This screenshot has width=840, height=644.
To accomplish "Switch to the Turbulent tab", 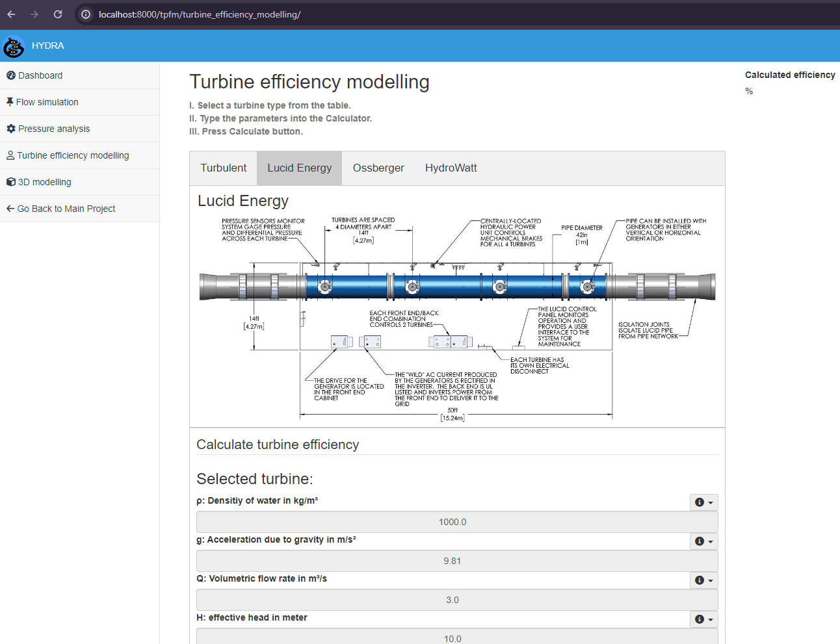I will tap(224, 168).
